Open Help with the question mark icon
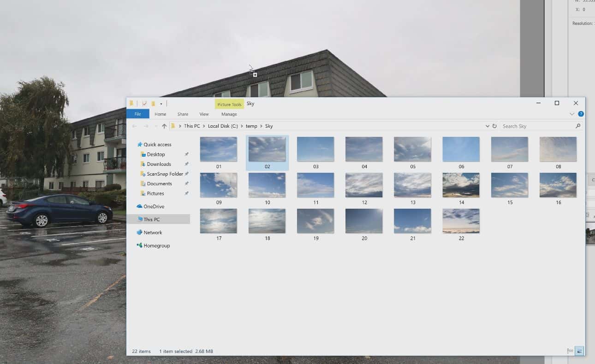This screenshot has height=364, width=595. pos(581,114)
